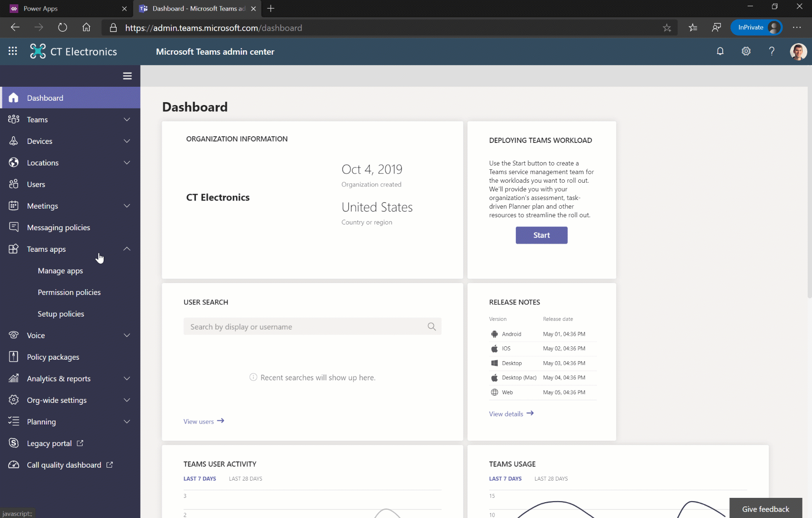Screen dimensions: 812x518
Task: Open the Legacy portal external link
Action: [55, 443]
